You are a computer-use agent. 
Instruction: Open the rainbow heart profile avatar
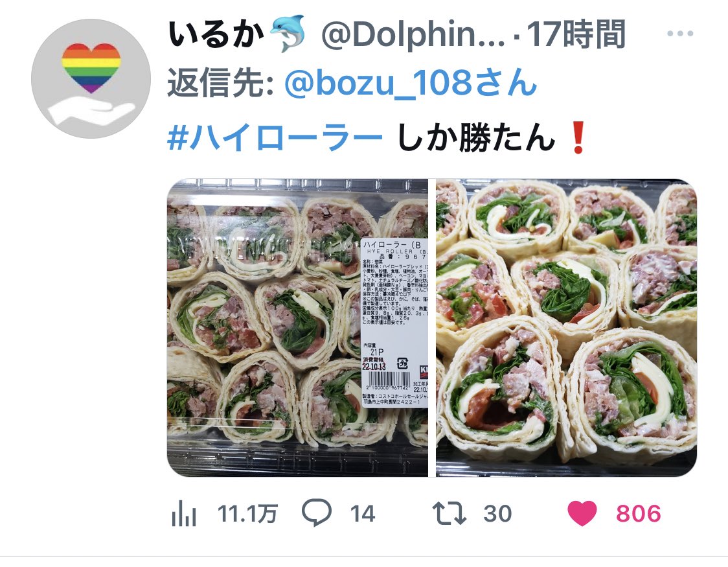(x=91, y=78)
